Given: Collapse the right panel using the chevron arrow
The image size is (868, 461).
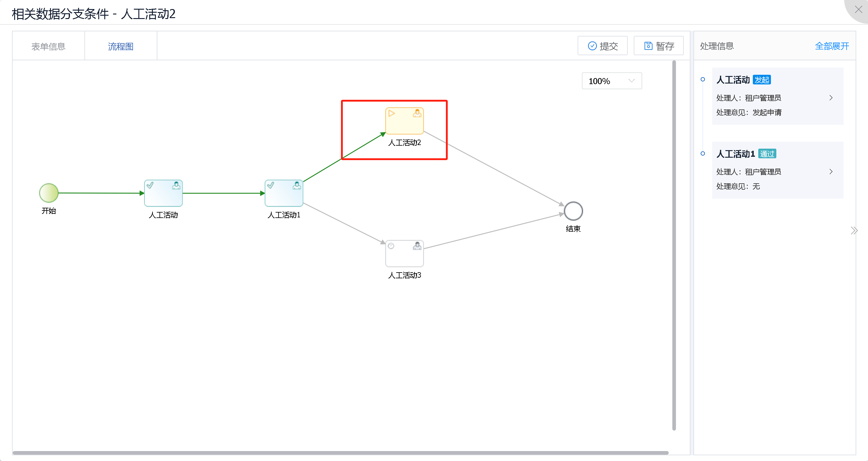Looking at the screenshot, I should 854,230.
